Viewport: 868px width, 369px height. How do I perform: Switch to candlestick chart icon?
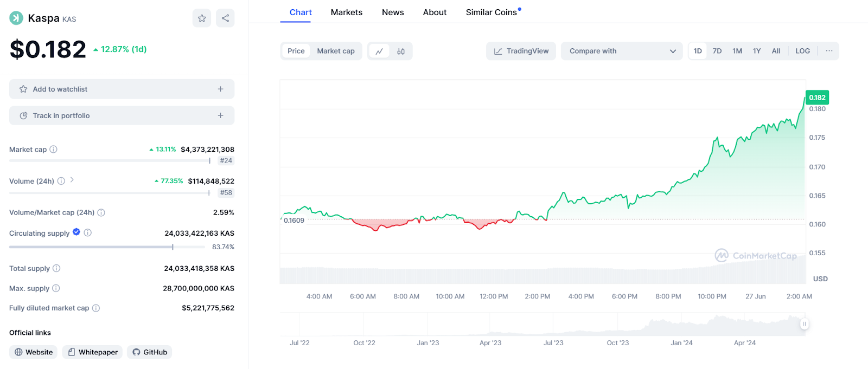401,51
